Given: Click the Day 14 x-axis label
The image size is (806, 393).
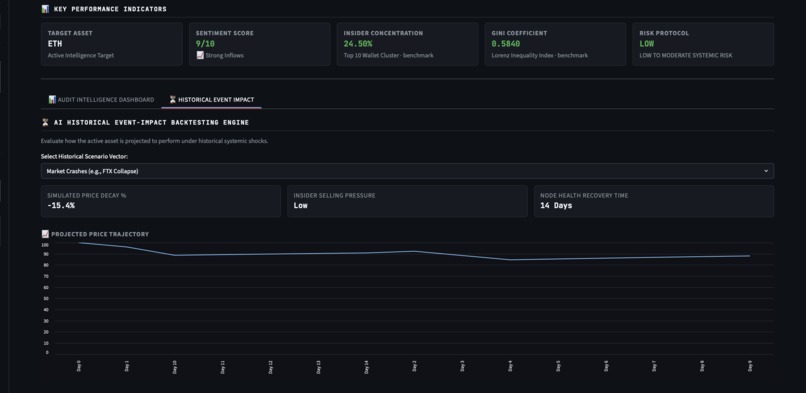Looking at the screenshot, I should (x=367, y=367).
